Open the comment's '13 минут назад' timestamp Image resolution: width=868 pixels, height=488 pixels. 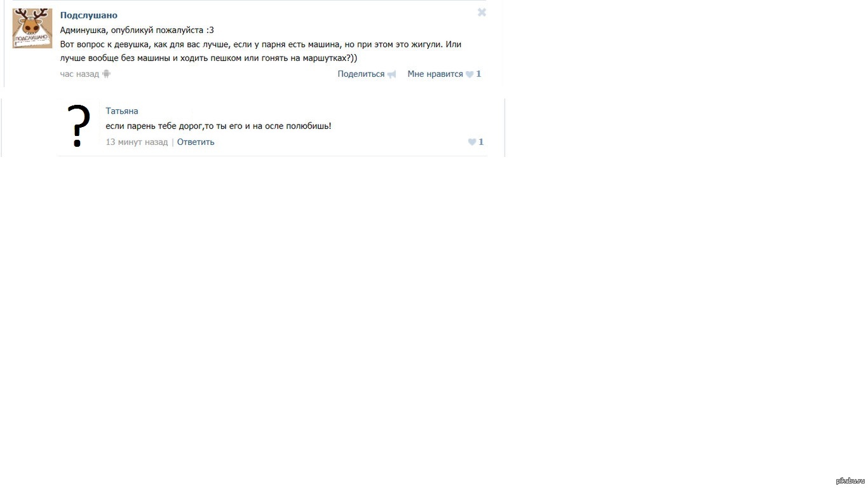(137, 142)
